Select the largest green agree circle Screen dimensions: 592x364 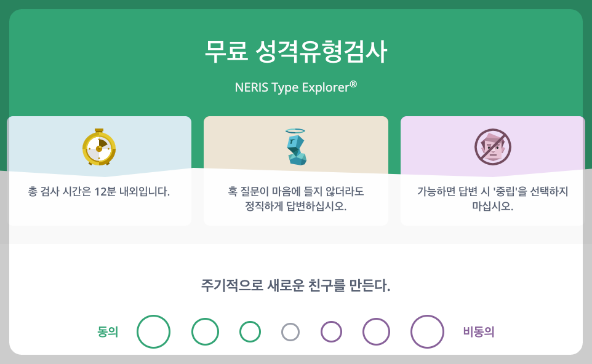coord(154,331)
